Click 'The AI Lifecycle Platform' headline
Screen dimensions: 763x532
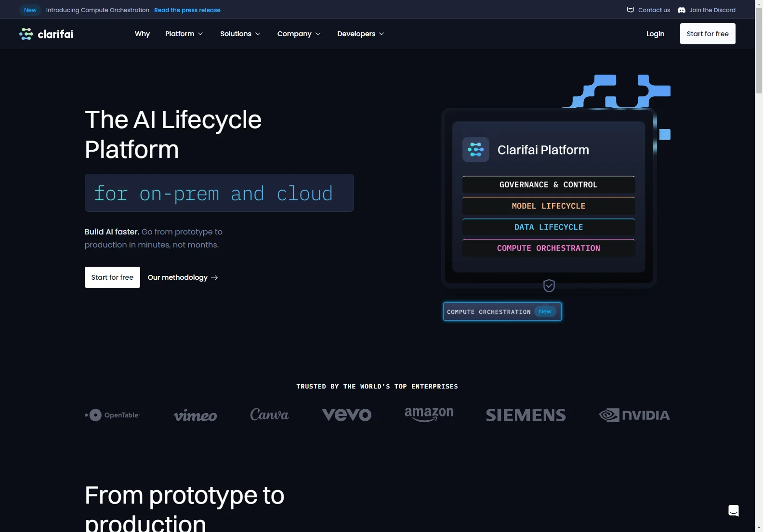pos(173,134)
